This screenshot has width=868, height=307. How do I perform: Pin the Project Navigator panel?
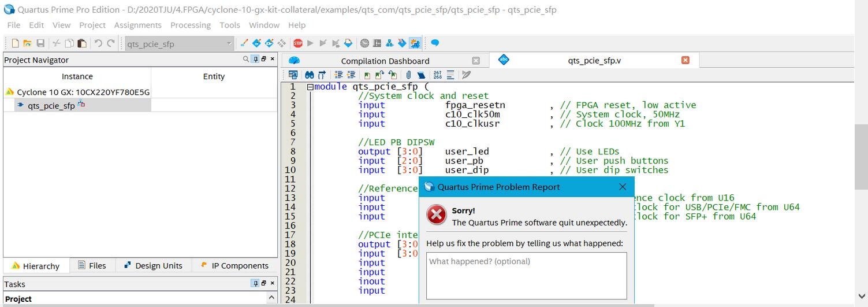(255, 59)
